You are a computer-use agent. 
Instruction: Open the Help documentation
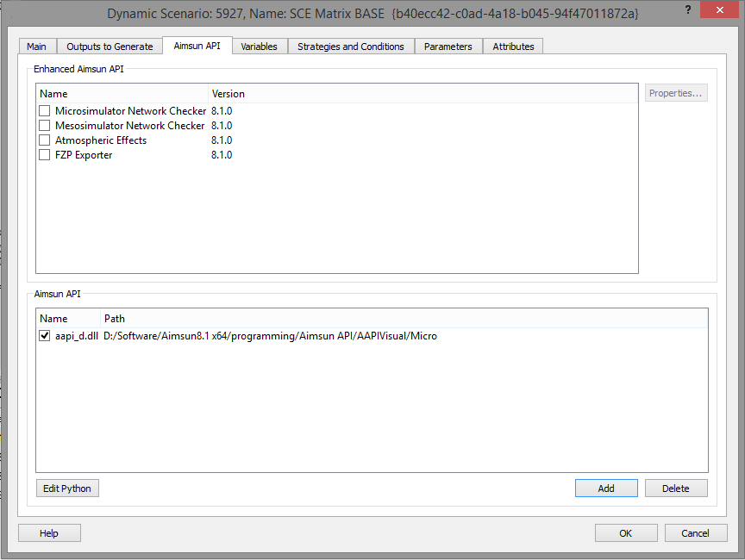point(49,532)
